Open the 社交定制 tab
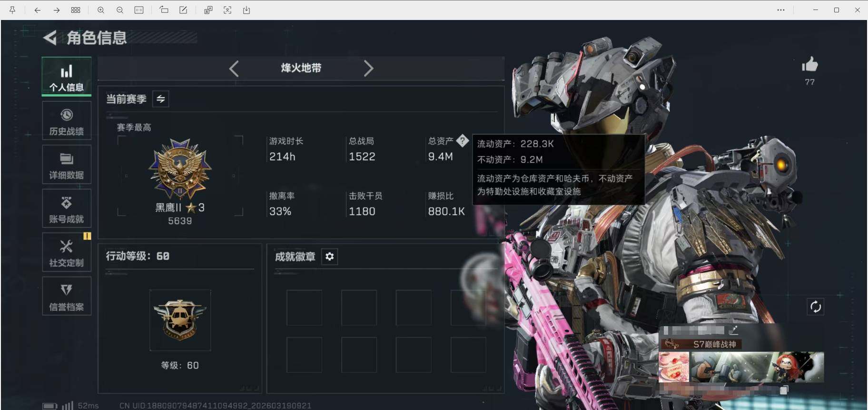The width and height of the screenshot is (868, 410). point(67,252)
